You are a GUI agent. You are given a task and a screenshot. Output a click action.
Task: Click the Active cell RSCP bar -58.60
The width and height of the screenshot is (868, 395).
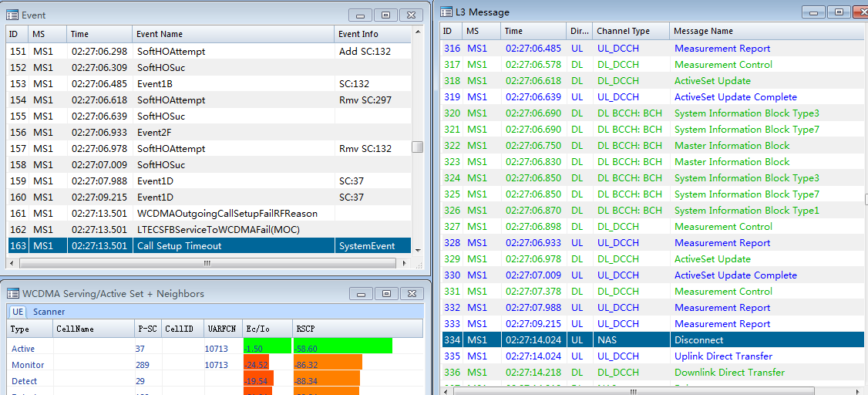pyautogui.click(x=343, y=346)
